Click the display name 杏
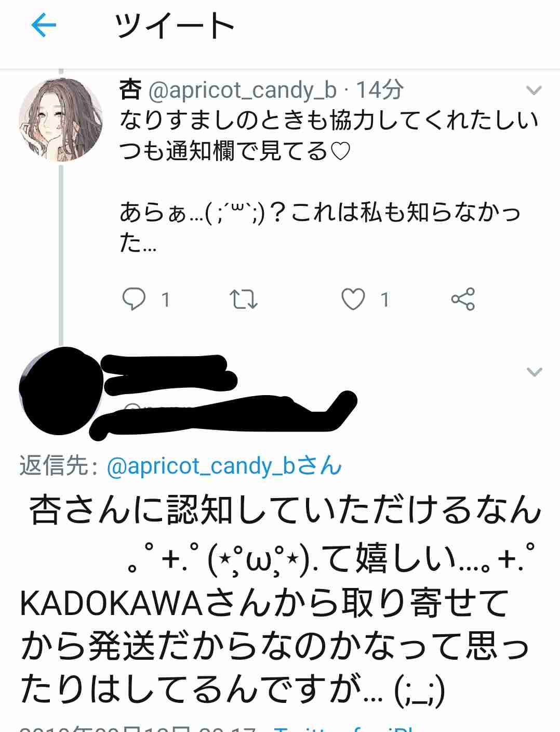This screenshot has width=560, height=732. pos(130,90)
